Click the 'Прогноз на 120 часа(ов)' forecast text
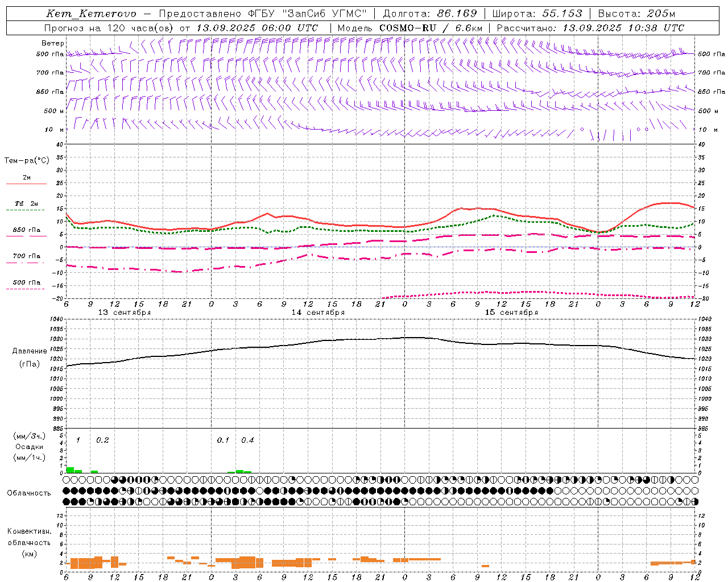This screenshot has height=582, width=728. (110, 28)
